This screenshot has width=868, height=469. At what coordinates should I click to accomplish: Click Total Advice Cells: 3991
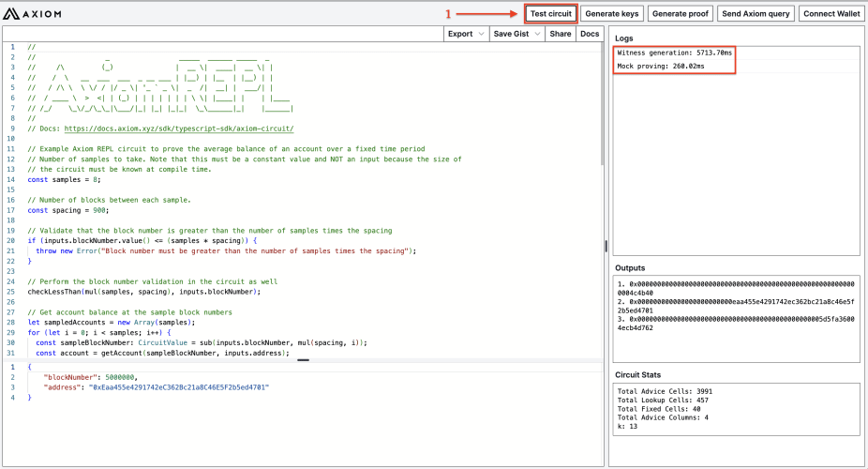tap(665, 391)
